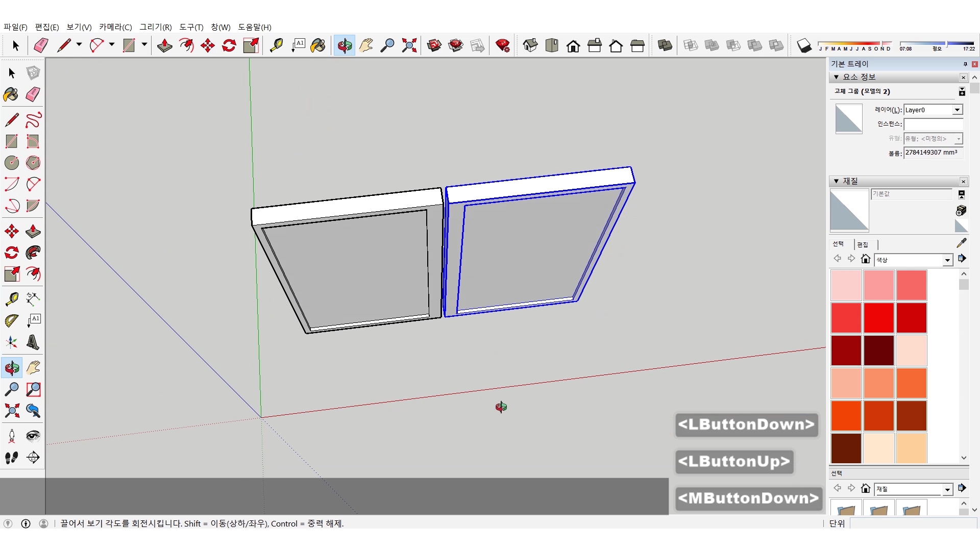Select the Walk footprints tool
980x551 pixels.
tap(12, 458)
